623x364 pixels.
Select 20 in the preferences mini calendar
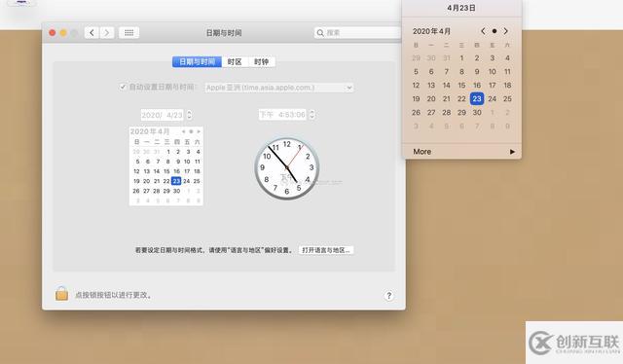[146, 181]
